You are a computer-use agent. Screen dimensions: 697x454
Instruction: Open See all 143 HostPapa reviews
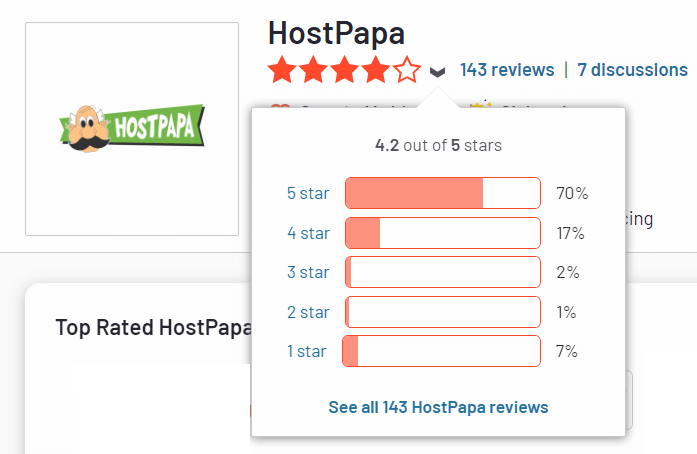pyautogui.click(x=438, y=407)
